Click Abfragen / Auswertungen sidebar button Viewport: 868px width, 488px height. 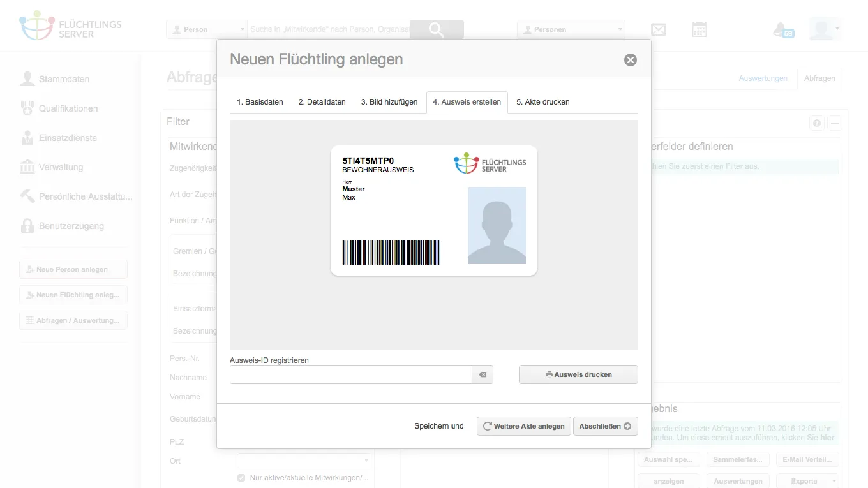[x=73, y=320]
